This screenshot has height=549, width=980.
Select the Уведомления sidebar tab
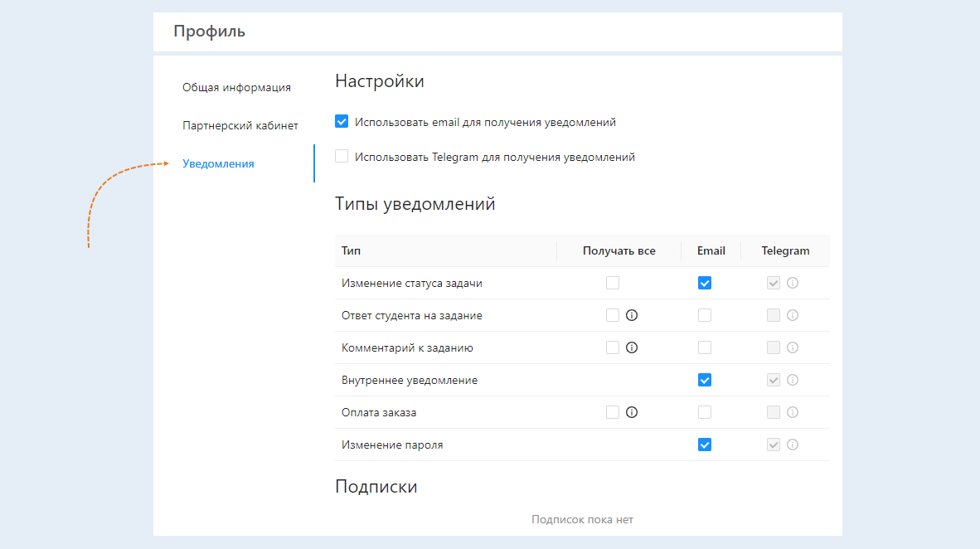[218, 163]
